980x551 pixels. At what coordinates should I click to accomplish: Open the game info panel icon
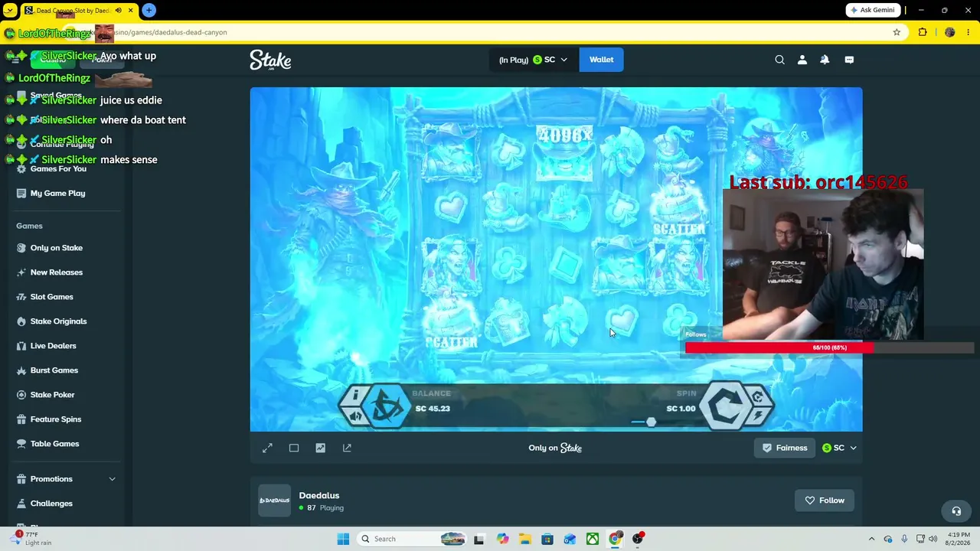(x=354, y=395)
